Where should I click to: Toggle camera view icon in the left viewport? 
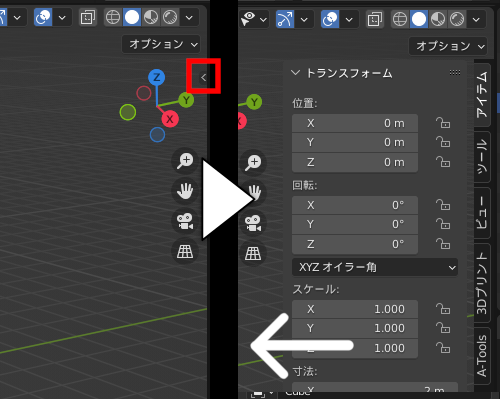tap(185, 221)
